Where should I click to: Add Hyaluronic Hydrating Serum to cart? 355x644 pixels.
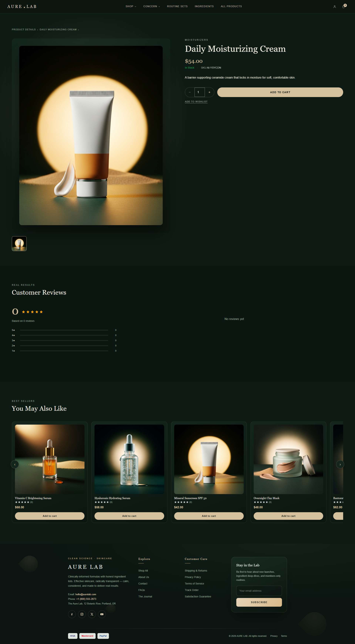point(129,516)
